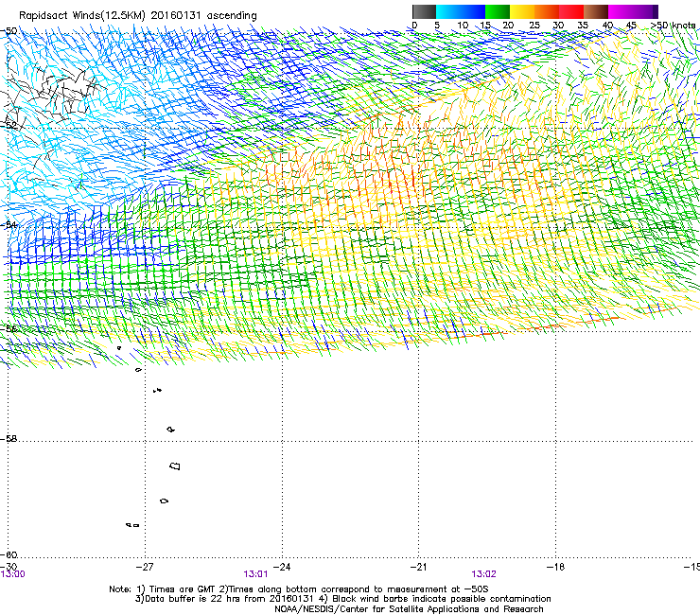Click the legend scale number '5'
Image resolution: width=700 pixels, height=615 pixels.
(437, 26)
